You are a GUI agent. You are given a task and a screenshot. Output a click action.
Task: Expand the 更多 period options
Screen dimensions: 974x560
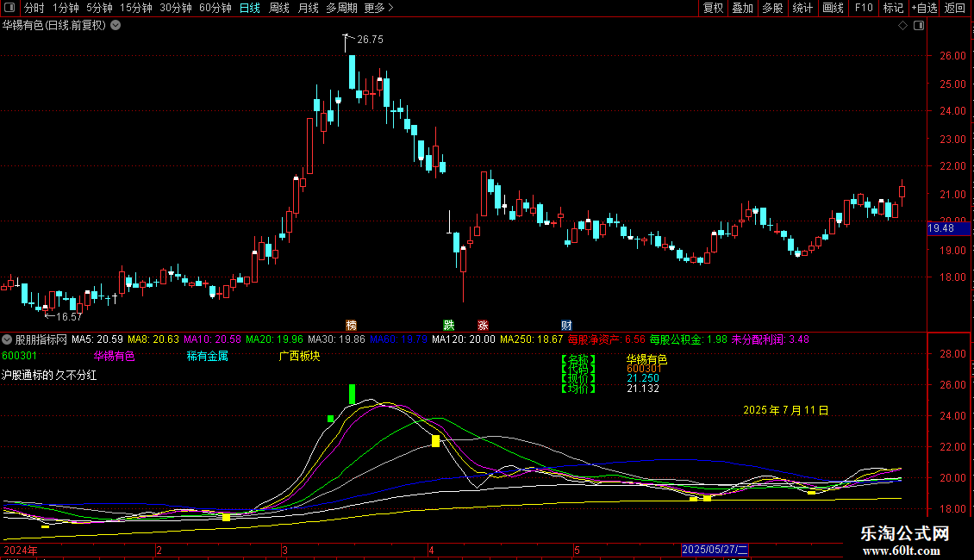pyautogui.click(x=378, y=8)
